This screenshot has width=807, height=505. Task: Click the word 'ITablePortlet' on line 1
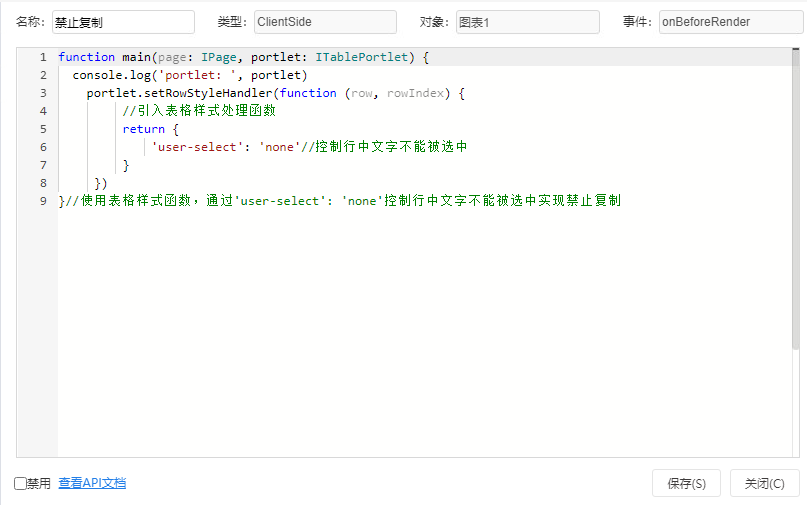(362, 57)
